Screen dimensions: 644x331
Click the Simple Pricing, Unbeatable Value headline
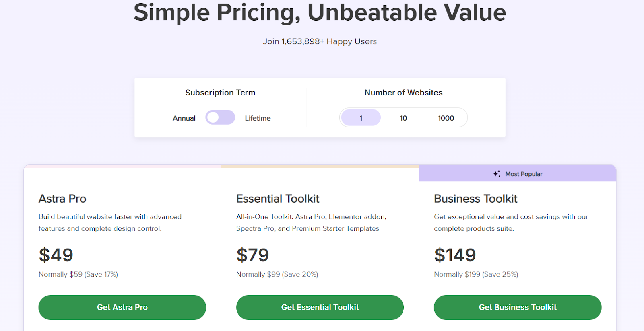point(320,13)
